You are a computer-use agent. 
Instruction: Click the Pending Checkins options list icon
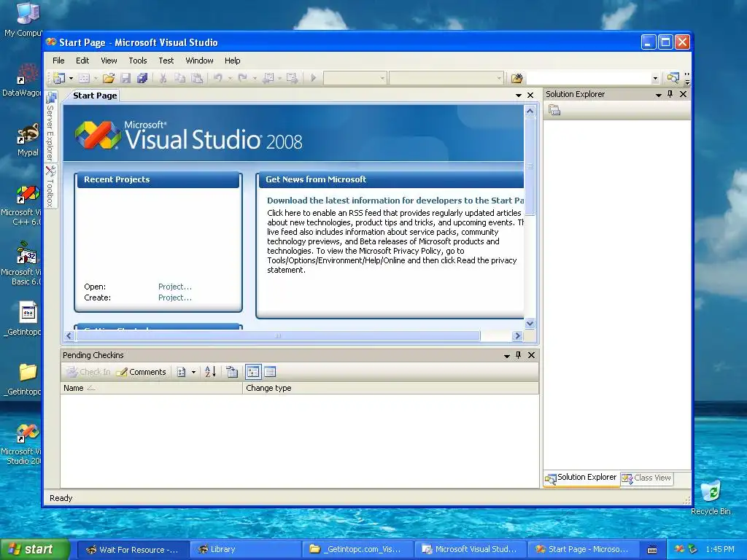(x=182, y=372)
